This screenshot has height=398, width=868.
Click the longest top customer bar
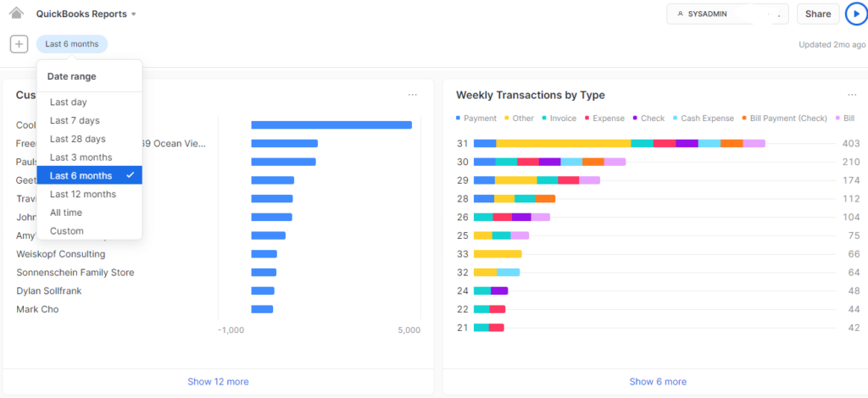pyautogui.click(x=331, y=125)
